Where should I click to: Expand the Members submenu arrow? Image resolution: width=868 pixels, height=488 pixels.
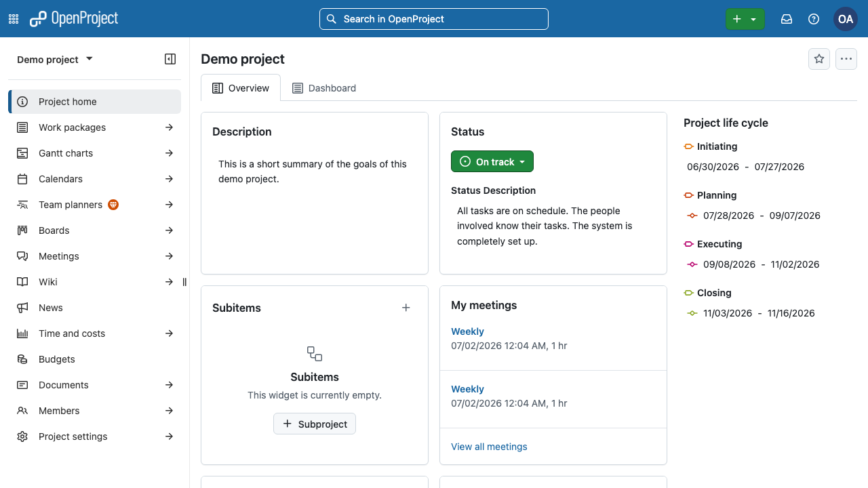[169, 411]
